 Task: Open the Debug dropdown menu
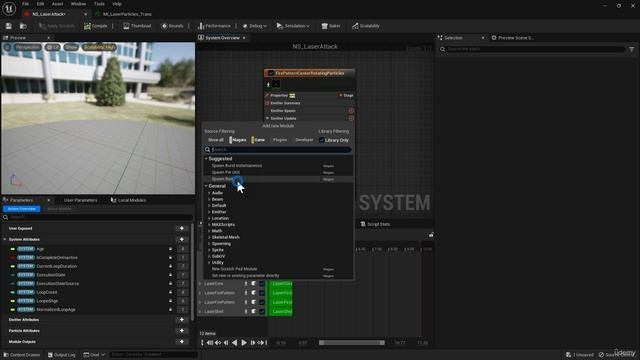254,26
